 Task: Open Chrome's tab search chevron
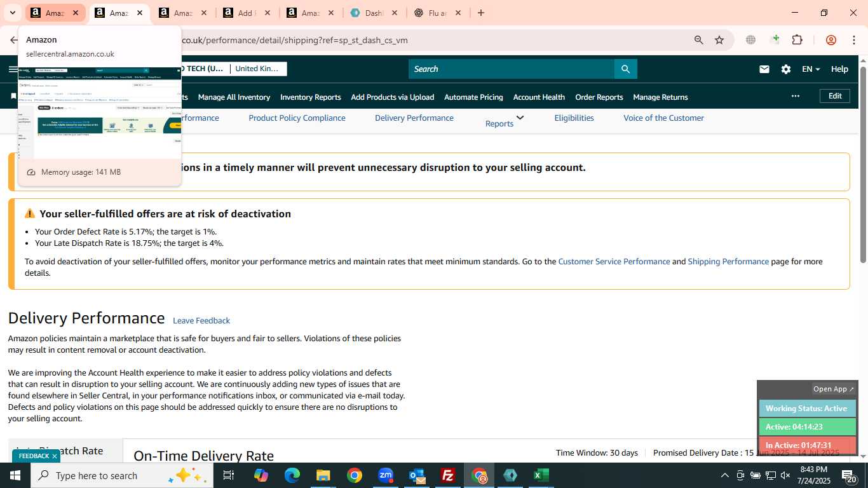tap(12, 13)
